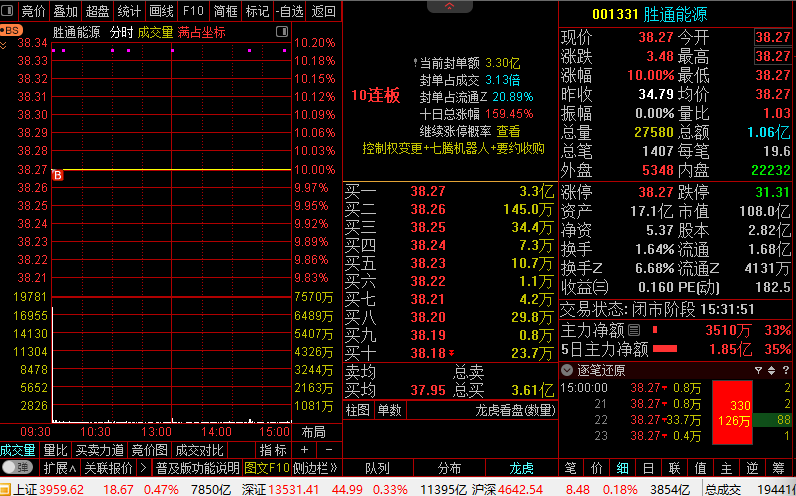796x496 pixels.
Task: Switch to the 队列 tab
Action: 377,468
